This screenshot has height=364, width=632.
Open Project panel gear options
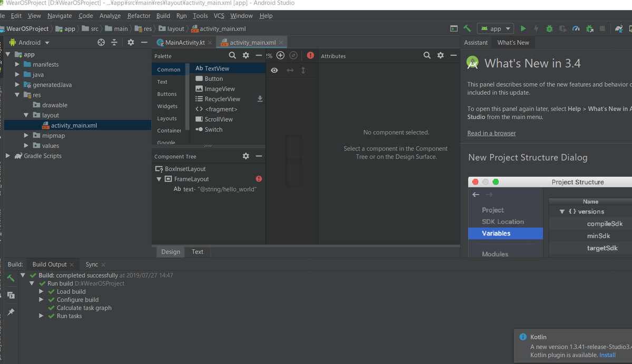(131, 42)
